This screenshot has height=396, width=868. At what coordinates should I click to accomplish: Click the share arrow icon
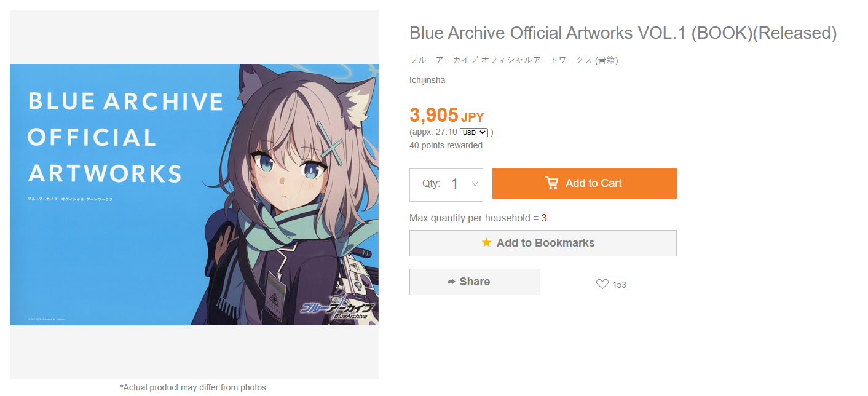[x=451, y=282]
